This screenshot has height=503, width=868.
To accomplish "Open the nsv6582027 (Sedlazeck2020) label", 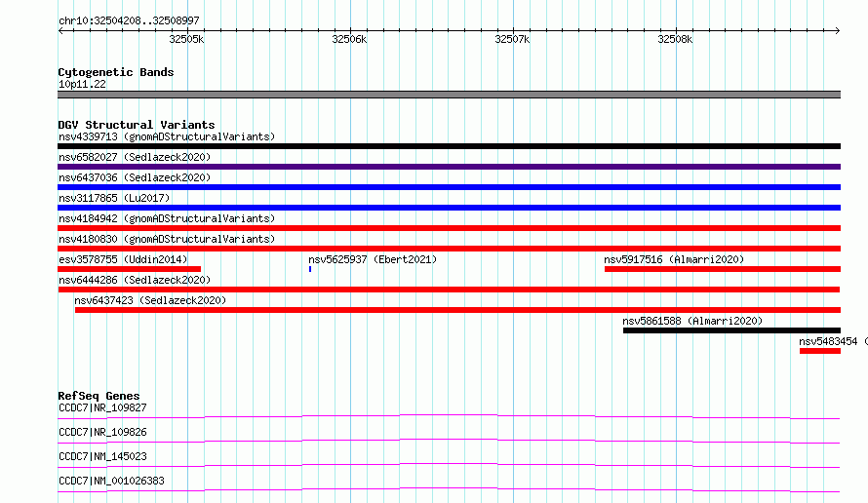I will click(x=135, y=157).
